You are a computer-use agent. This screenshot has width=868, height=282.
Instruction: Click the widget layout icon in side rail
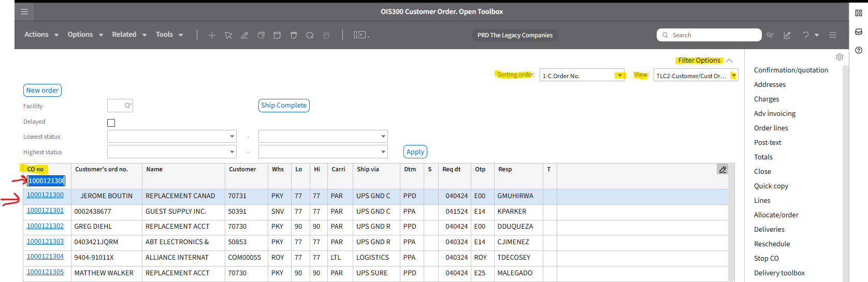tap(859, 13)
